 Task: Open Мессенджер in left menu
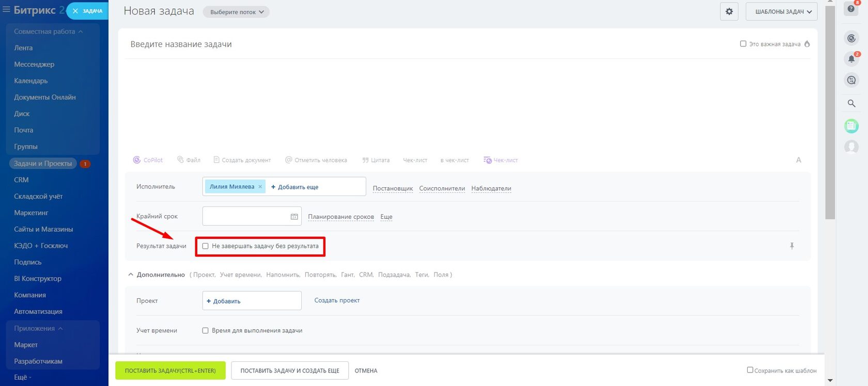[x=34, y=64]
